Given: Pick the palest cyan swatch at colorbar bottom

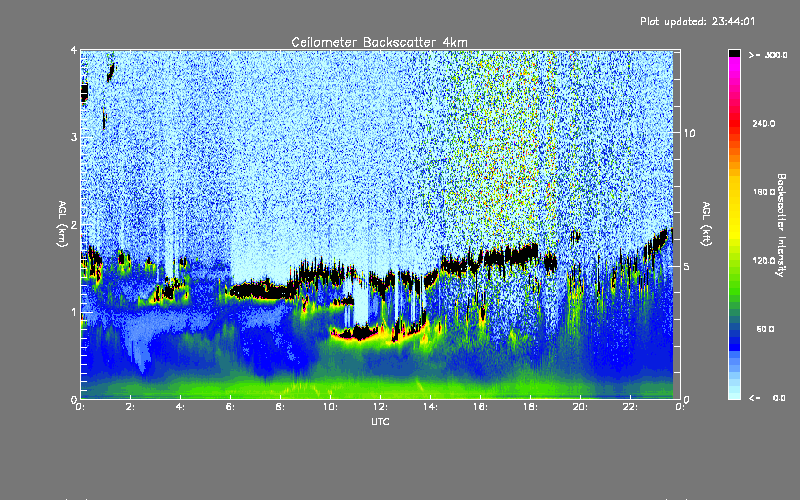Looking at the screenshot, I should 734,395.
